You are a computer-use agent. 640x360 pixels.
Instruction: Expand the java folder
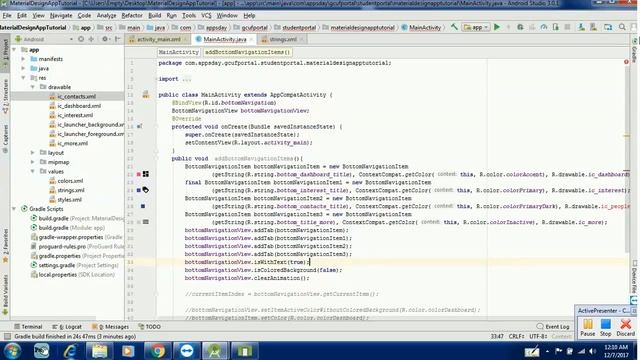point(24,69)
